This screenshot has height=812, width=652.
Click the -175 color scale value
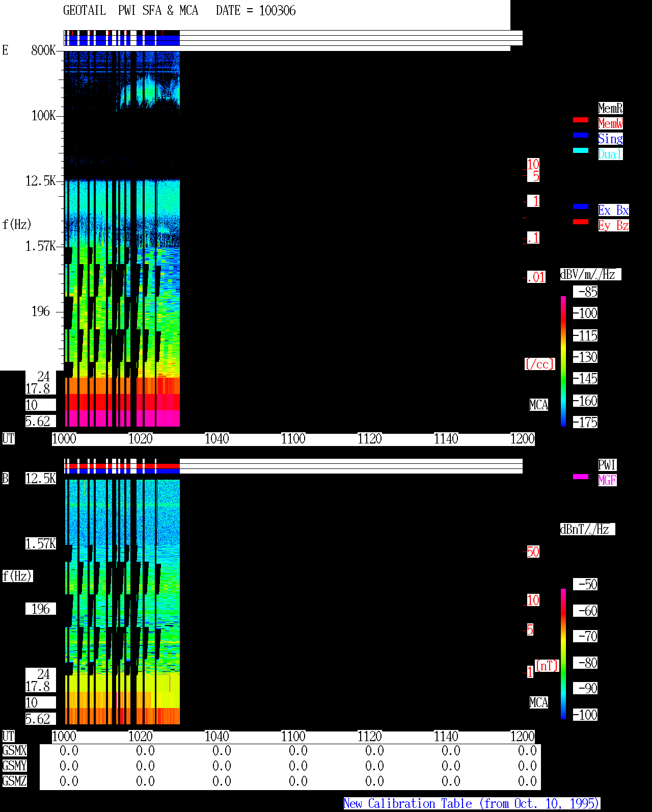[585, 422]
